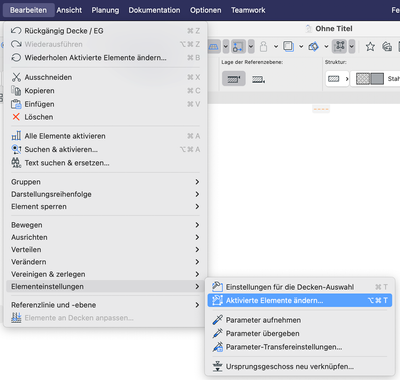Click the 3D rotate plane toolbar icon
Image resolution: width=400 pixels, height=380 pixels.
pos(314,46)
